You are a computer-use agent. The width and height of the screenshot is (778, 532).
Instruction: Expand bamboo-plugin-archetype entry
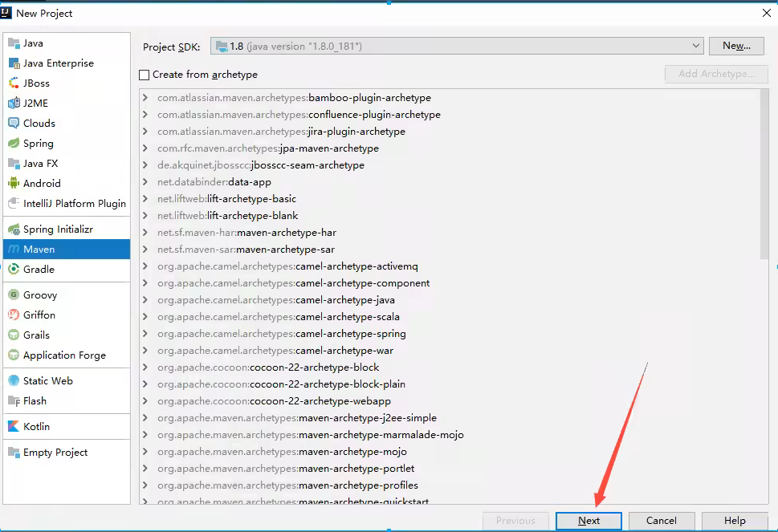[145, 98]
